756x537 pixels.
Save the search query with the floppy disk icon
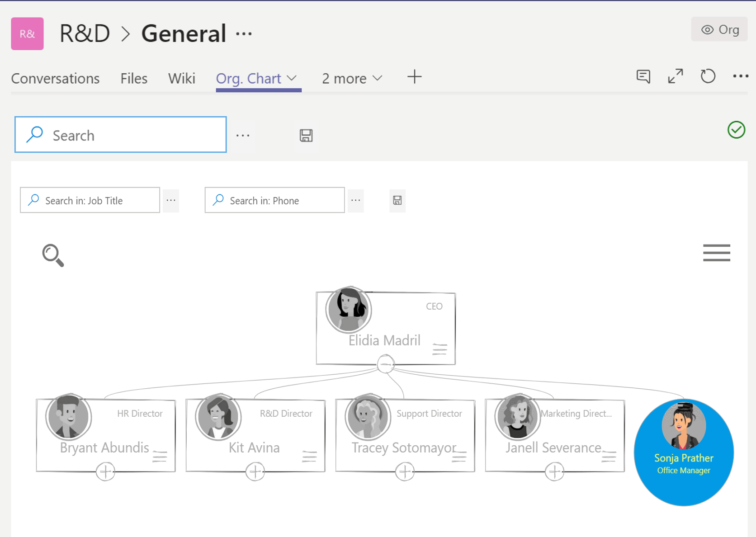306,135
